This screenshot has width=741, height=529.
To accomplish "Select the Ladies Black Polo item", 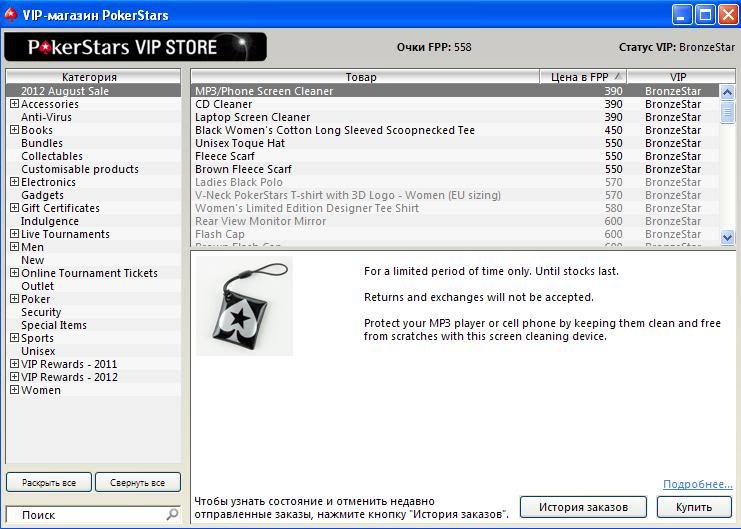I will pos(455,182).
